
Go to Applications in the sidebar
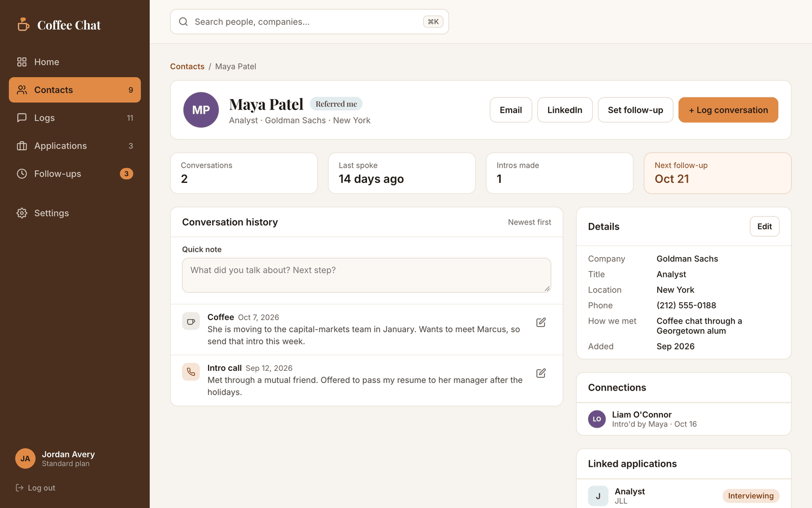tap(75, 146)
